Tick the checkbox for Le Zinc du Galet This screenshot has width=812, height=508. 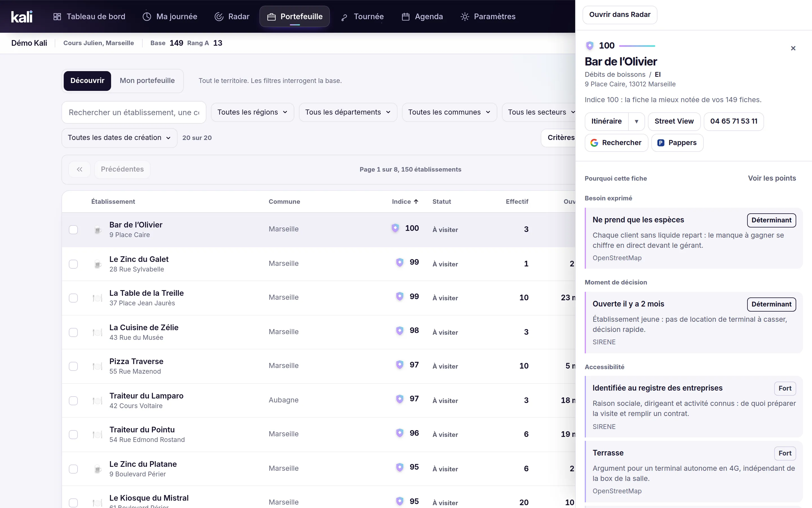coord(73,264)
